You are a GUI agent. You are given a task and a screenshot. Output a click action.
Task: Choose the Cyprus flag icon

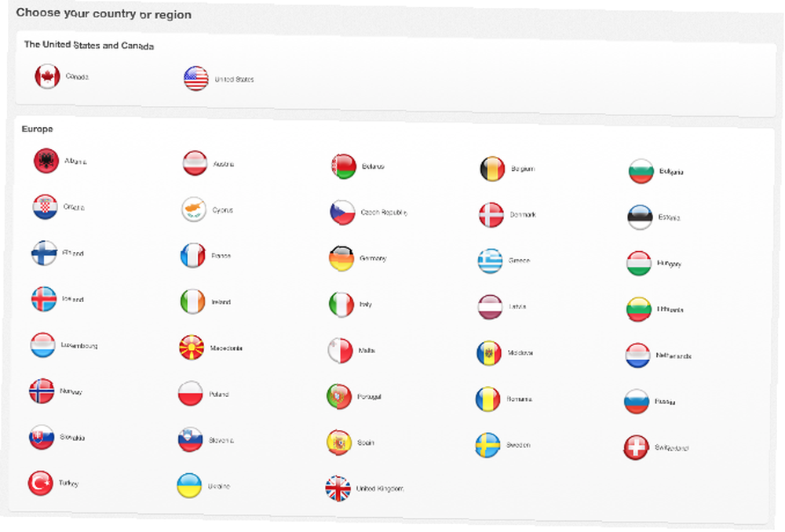coord(194,210)
